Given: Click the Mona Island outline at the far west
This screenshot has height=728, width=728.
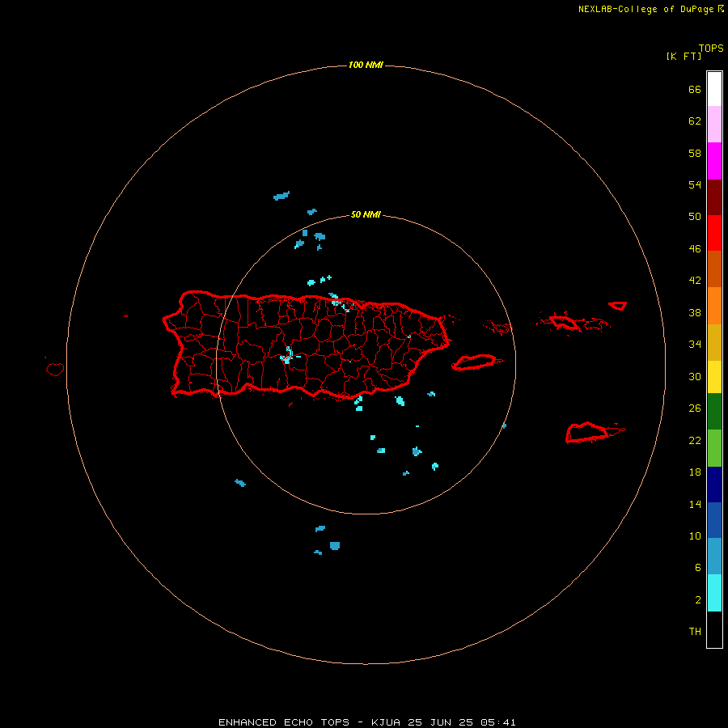Looking at the screenshot, I should tap(55, 369).
